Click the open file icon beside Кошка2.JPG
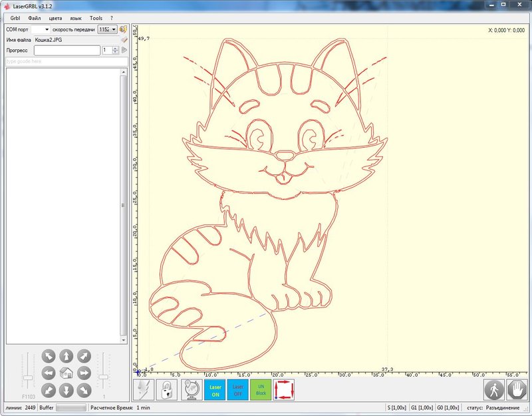The height and width of the screenshot is (416, 532). click(x=124, y=40)
